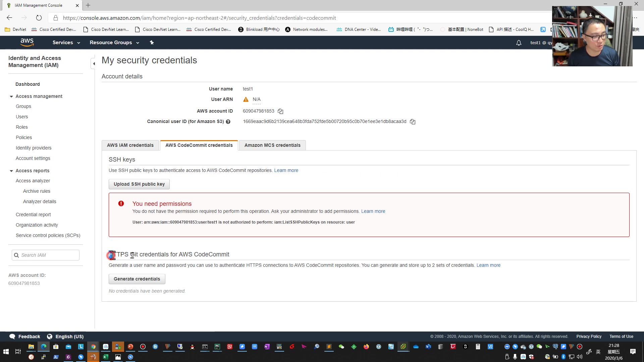Click the Search IAM input field
Screen dimensions: 644x362
46,255
